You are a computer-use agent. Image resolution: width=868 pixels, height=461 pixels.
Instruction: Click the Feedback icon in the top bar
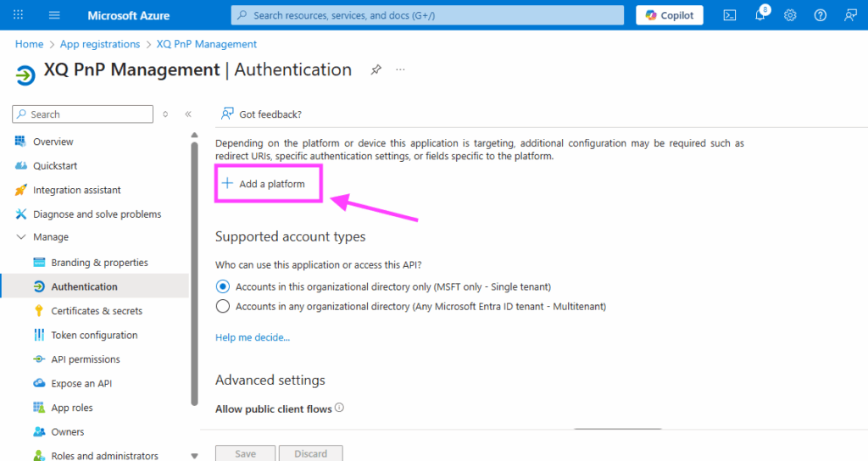850,15
